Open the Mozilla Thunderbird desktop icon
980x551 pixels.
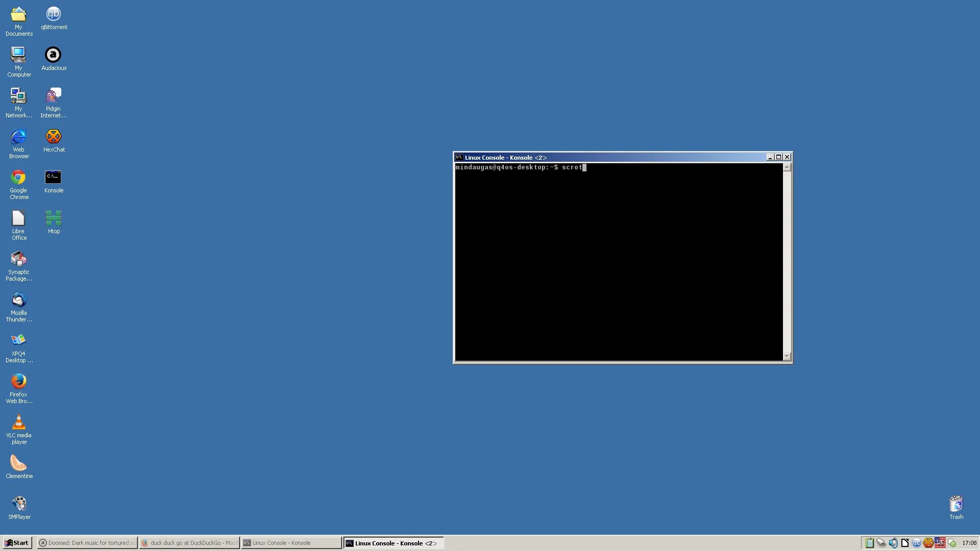point(19,300)
